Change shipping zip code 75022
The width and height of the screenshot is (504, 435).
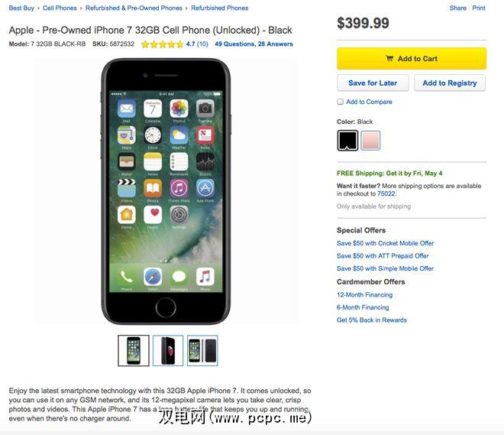pyautogui.click(x=386, y=193)
